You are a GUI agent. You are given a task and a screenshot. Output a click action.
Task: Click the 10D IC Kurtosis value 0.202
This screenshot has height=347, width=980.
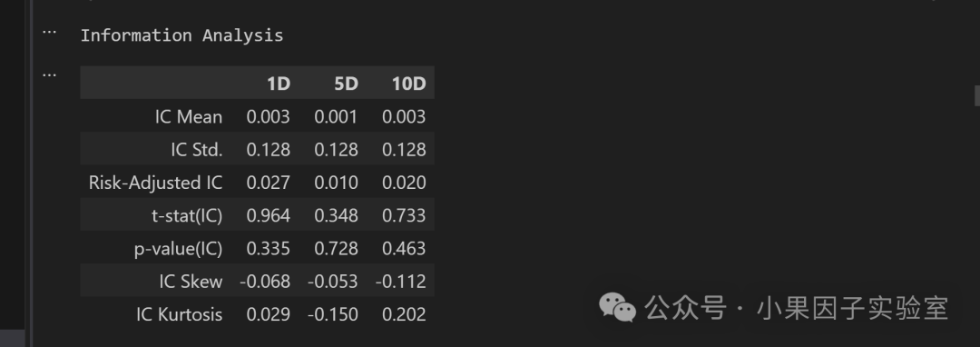[404, 314]
